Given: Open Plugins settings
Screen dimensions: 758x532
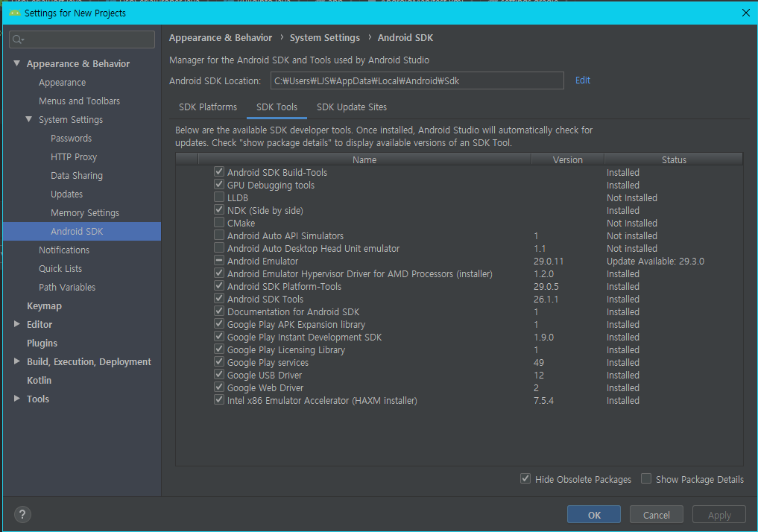Looking at the screenshot, I should tap(42, 343).
